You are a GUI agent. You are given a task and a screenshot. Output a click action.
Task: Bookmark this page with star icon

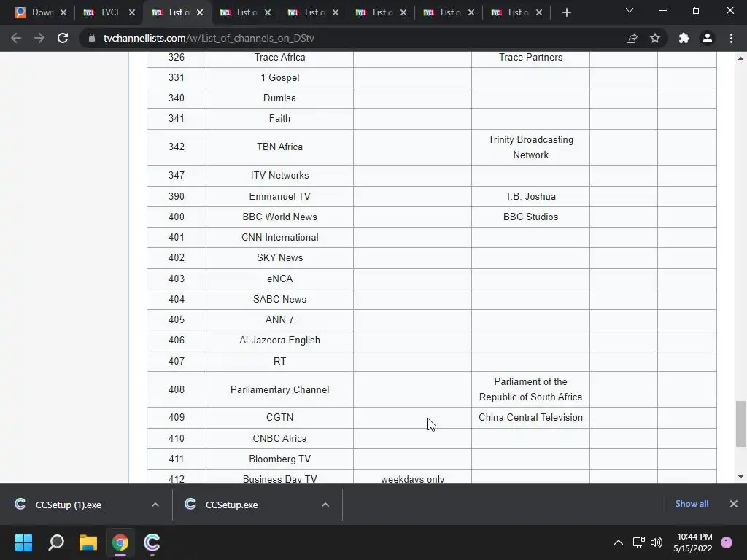[x=655, y=38]
